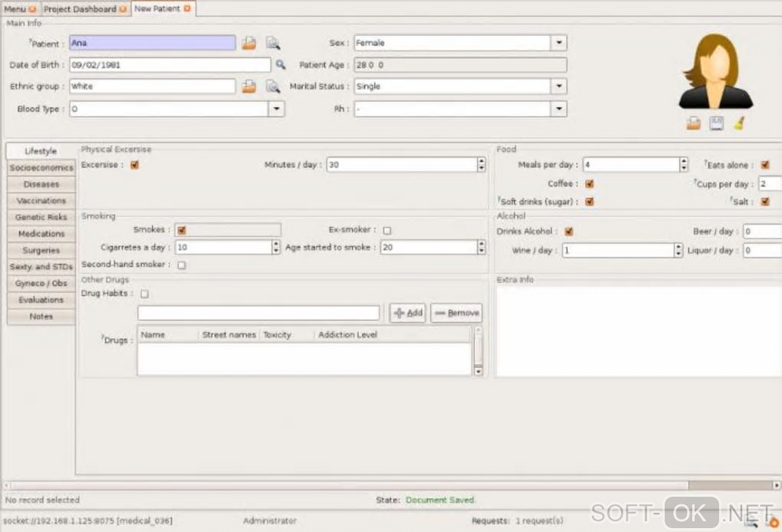Image resolution: width=782 pixels, height=532 pixels.
Task: Focus the Patient name field
Action: point(152,43)
